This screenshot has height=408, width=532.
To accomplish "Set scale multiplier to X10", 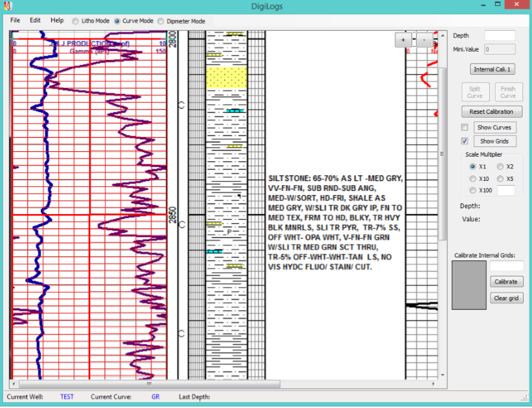I will 473,179.
